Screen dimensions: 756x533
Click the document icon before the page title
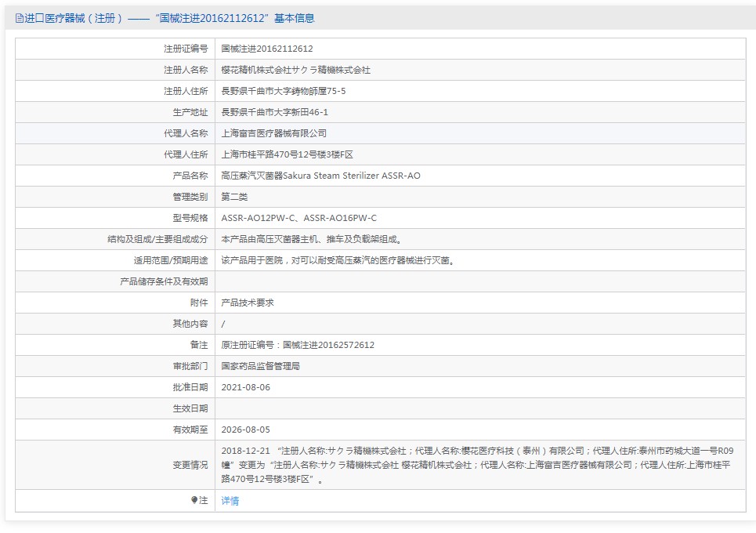19,18
